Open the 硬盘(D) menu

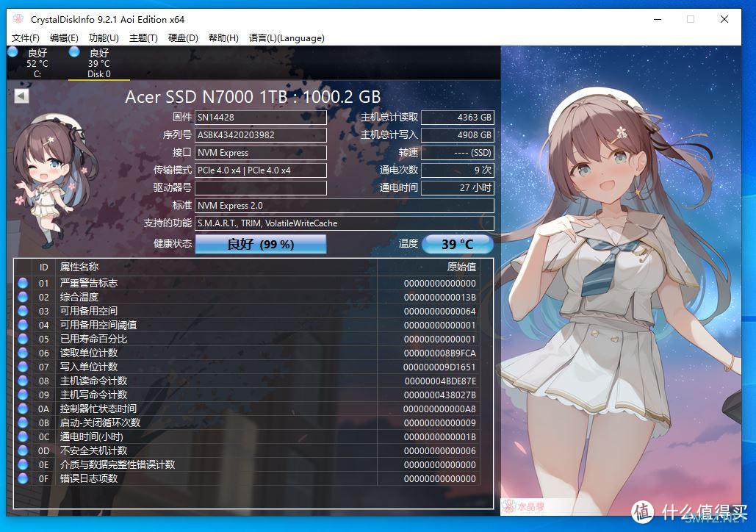coord(183,38)
